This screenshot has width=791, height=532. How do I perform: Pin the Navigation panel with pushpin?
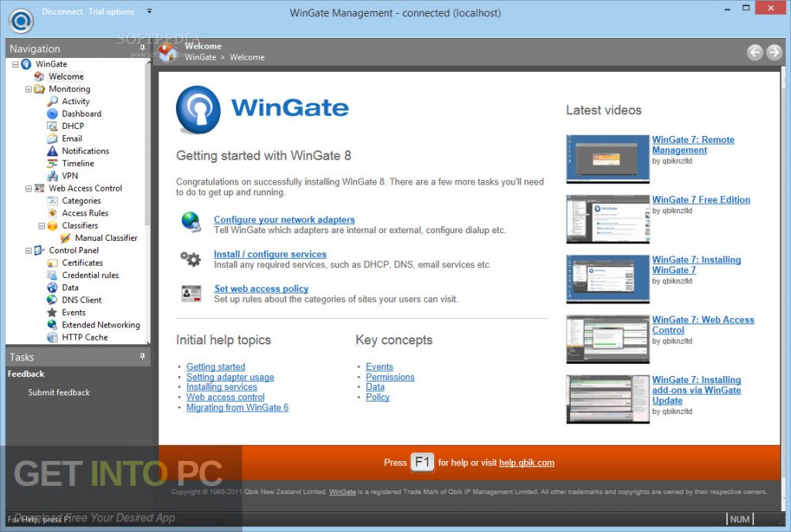pos(142,47)
